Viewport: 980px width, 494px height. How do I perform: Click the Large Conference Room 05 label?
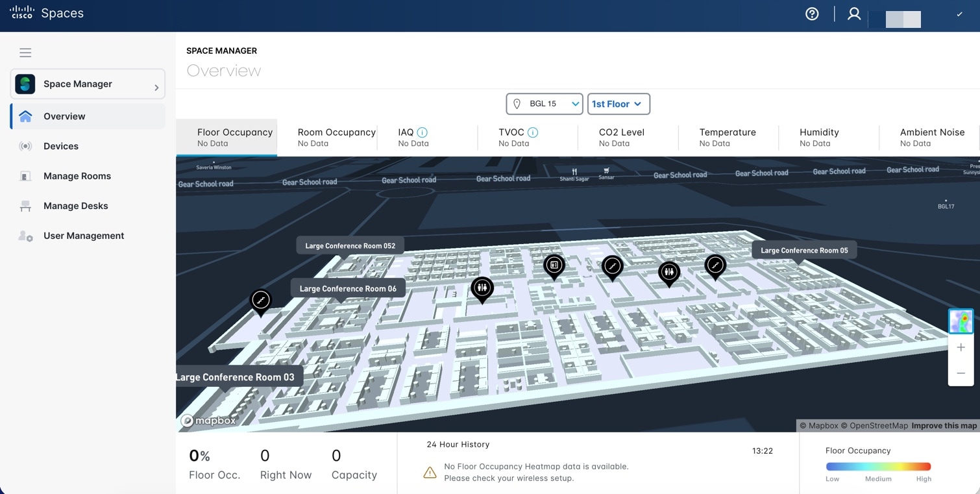pyautogui.click(x=804, y=251)
